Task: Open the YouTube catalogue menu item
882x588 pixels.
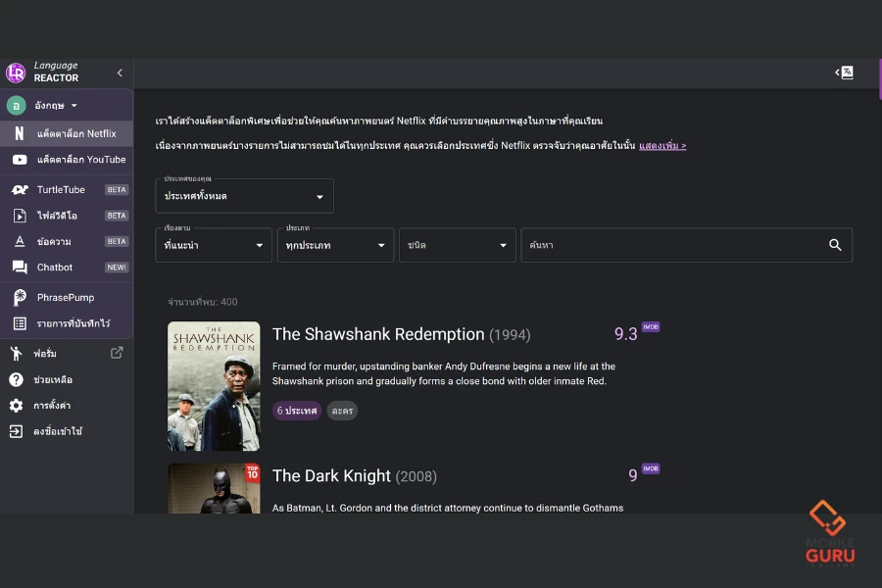Action: coord(67,160)
